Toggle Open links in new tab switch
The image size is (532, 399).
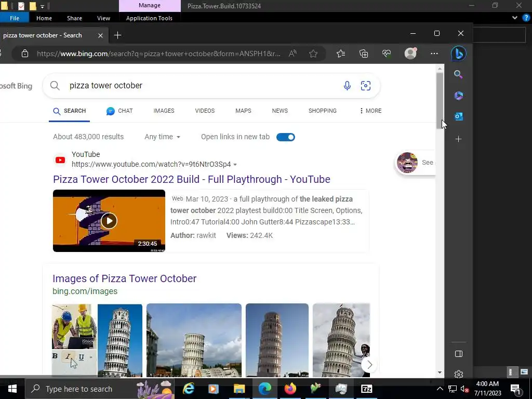point(286,137)
